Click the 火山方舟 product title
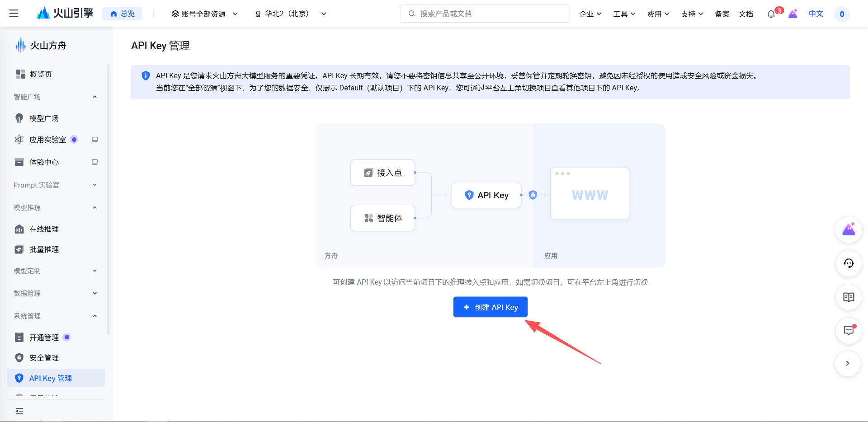The height and width of the screenshot is (422, 868). (48, 46)
